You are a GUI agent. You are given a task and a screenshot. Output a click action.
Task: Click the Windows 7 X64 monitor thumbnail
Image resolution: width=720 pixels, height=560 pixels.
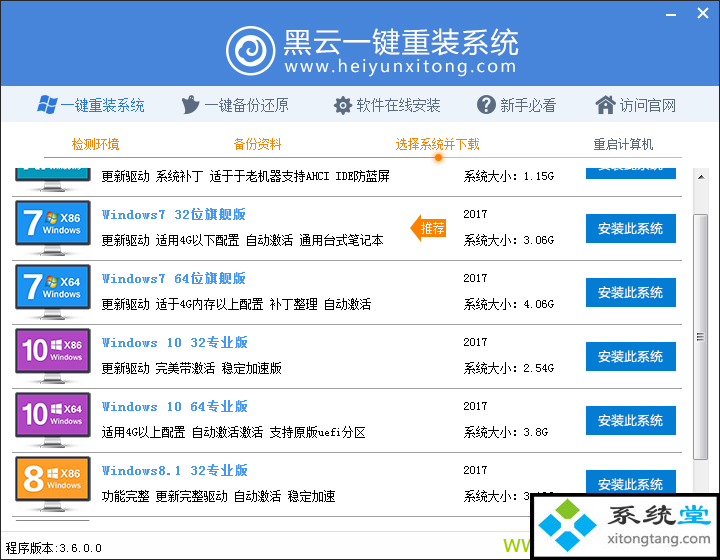(x=53, y=292)
